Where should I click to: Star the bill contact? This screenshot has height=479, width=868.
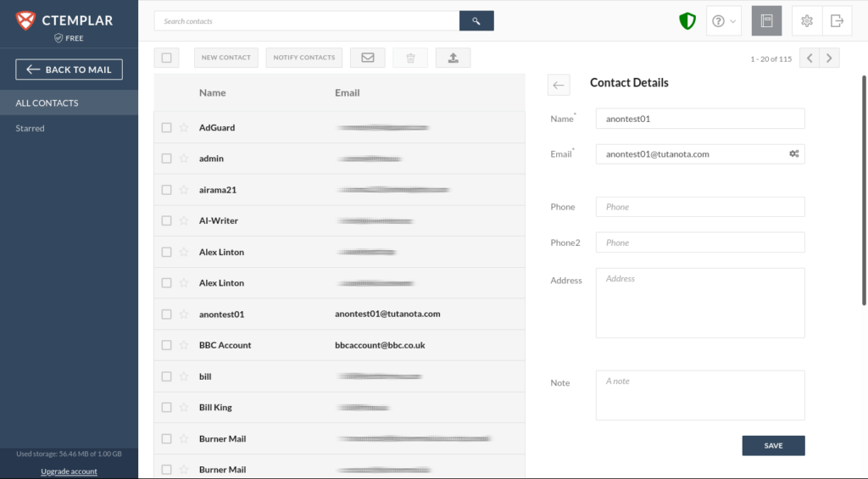click(x=184, y=376)
